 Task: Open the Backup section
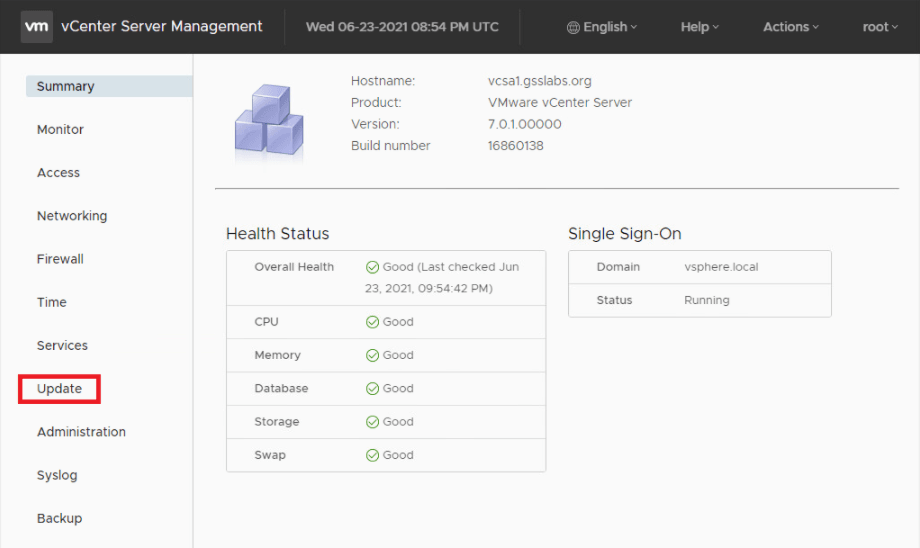click(59, 518)
